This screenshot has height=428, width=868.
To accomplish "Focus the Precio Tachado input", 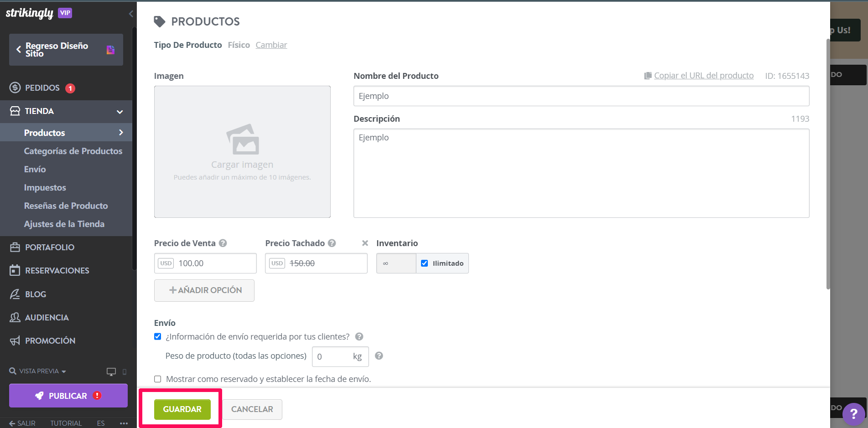I will pos(316,263).
